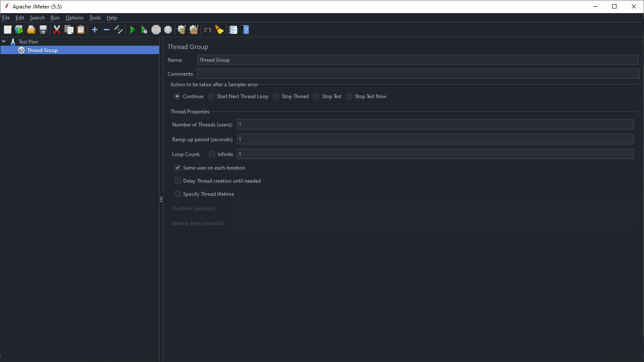Open the File menu
Screen dimensions: 644x362
[x=6, y=18]
